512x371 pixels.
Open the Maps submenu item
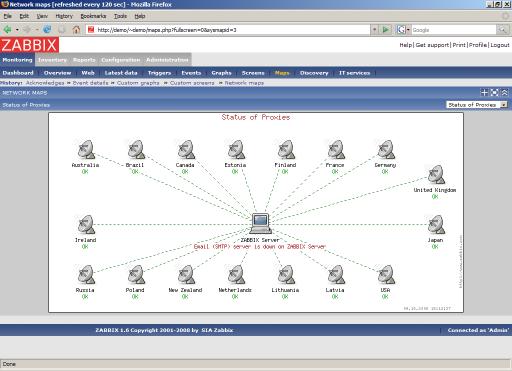point(282,73)
